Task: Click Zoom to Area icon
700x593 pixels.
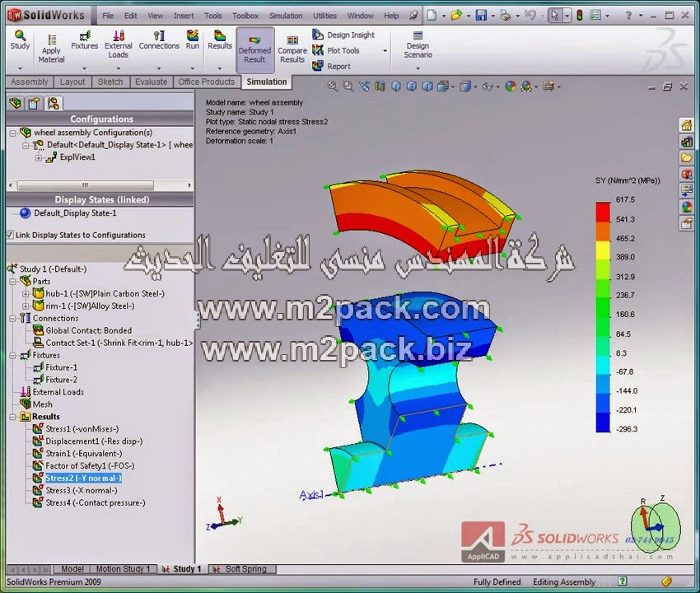Action: click(348, 86)
